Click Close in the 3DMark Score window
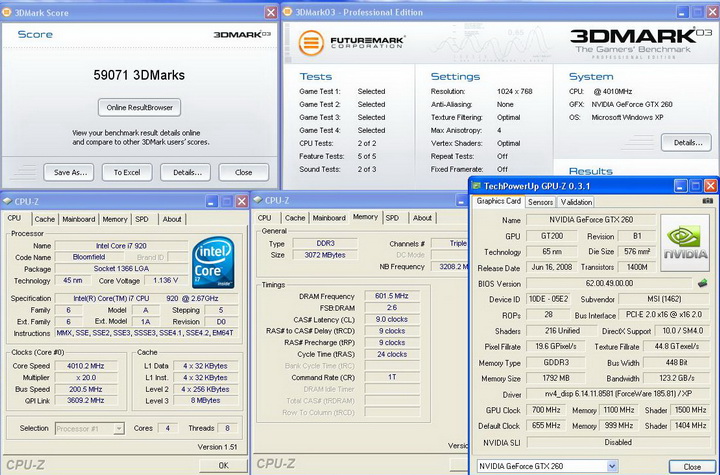 [x=243, y=172]
